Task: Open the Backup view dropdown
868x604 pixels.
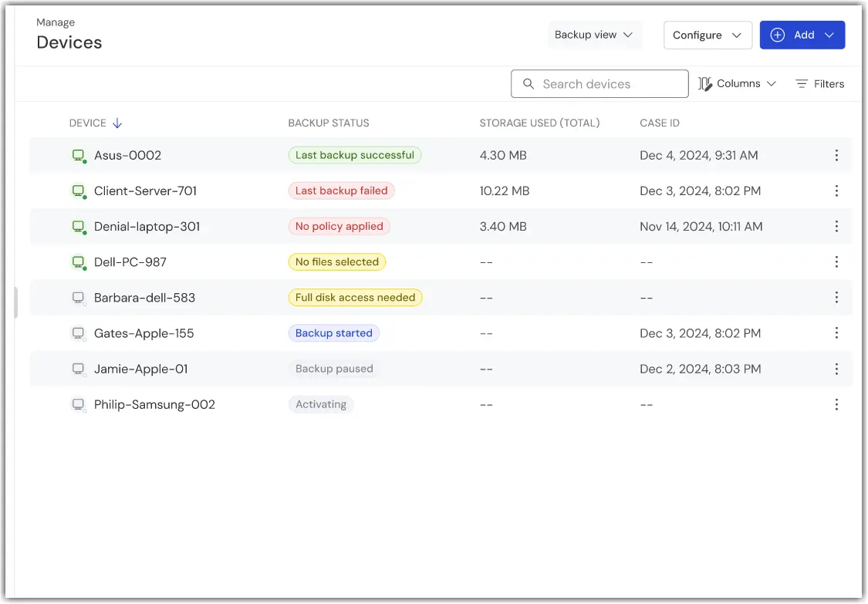Action: point(595,35)
